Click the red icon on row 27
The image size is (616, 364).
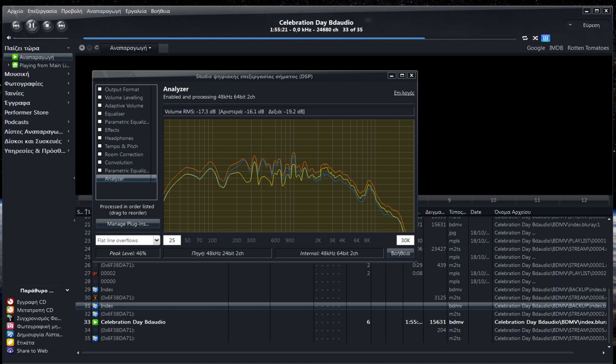[x=95, y=273]
